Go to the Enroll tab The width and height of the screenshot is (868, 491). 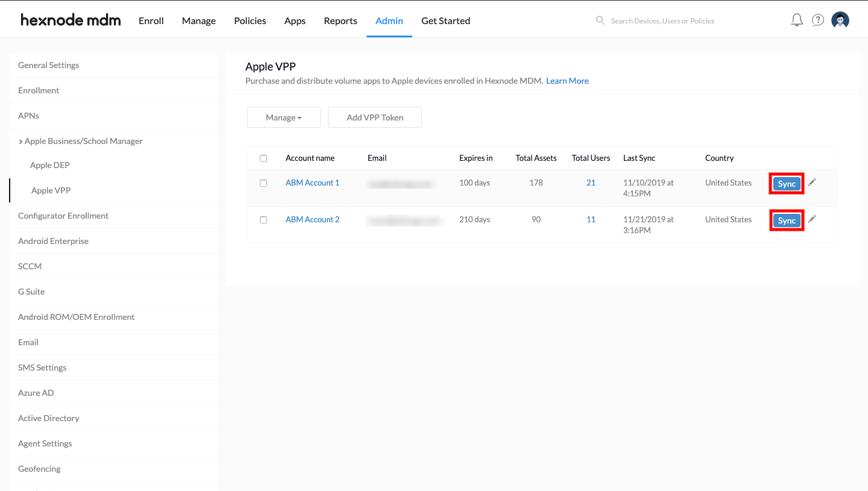tap(151, 20)
